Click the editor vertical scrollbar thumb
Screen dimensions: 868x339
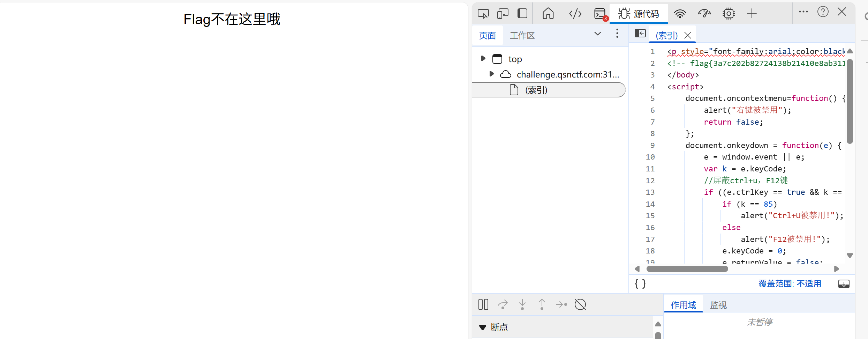pos(850,101)
